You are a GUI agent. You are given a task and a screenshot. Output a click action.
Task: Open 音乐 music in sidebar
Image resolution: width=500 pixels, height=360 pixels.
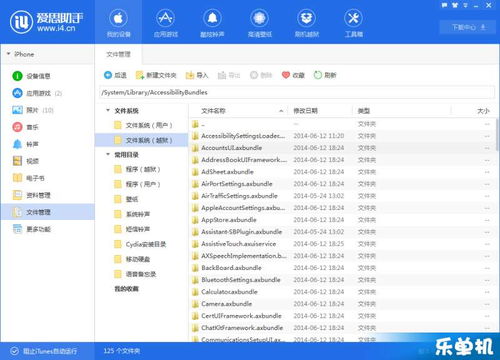pos(47,127)
